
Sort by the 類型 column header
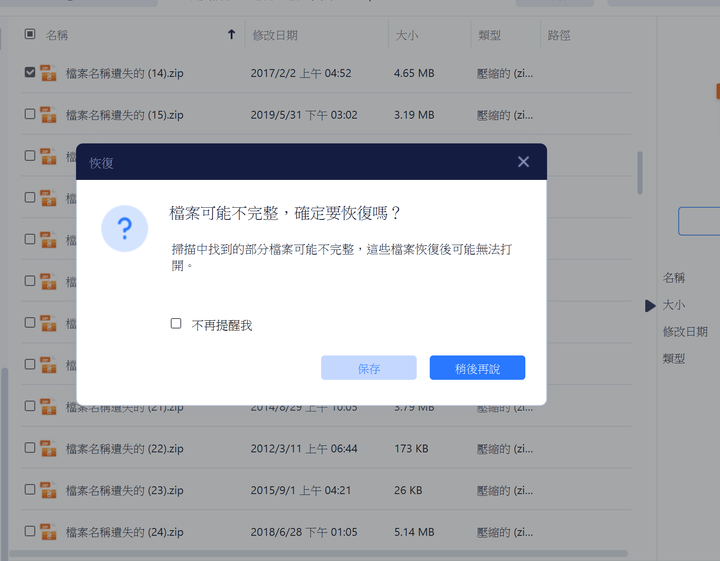point(489,35)
